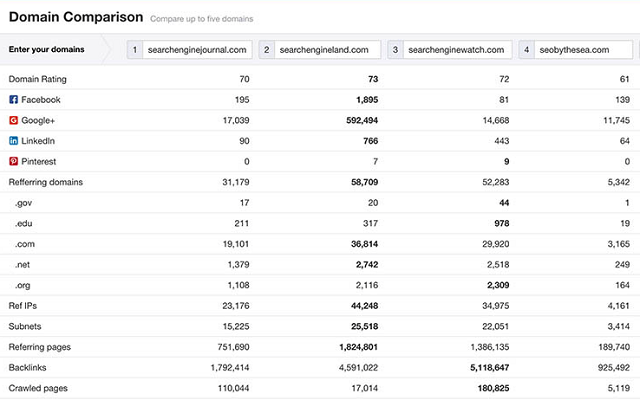Click Backlinks value 925,492
Image resolution: width=640 pixels, height=400 pixels.
pos(614,367)
